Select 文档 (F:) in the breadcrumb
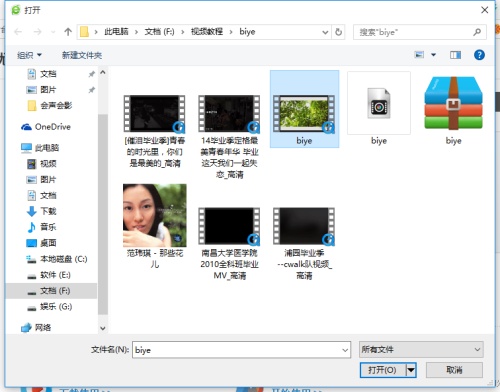This screenshot has width=500, height=392. (x=159, y=32)
